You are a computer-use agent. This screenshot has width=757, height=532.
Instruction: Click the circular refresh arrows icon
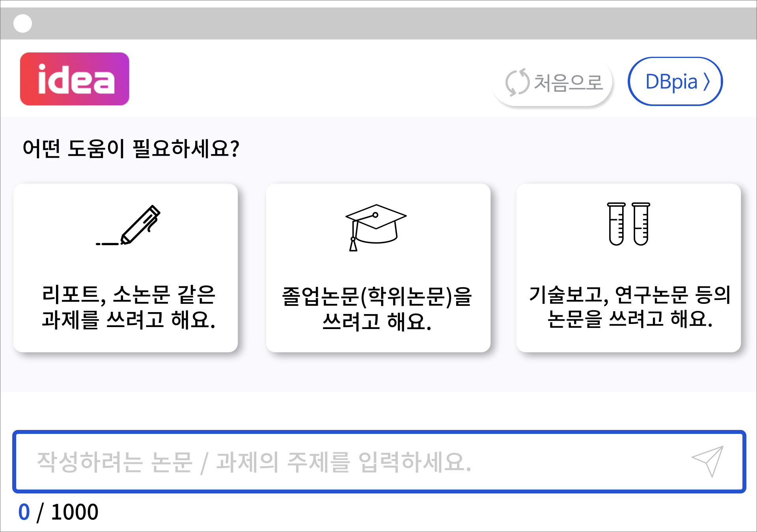517,82
